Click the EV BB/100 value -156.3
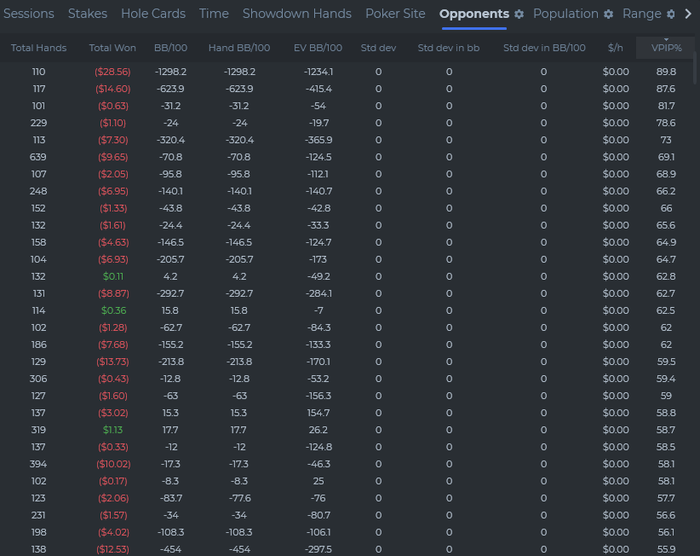This screenshot has width=700, height=556. pyautogui.click(x=318, y=396)
